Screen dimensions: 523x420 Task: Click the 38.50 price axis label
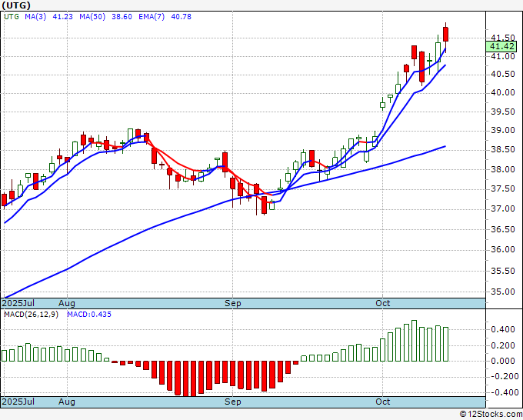(503, 149)
